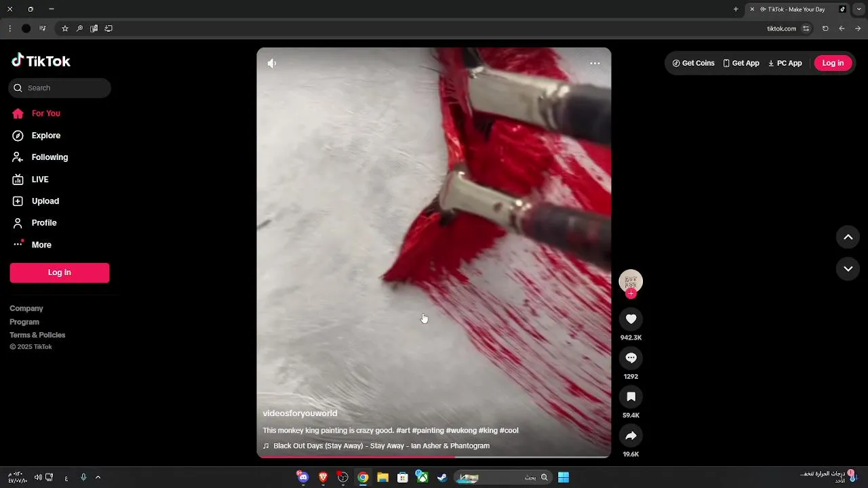Open Brave browser from the taskbar
This screenshot has height=488, width=868.
(323, 477)
